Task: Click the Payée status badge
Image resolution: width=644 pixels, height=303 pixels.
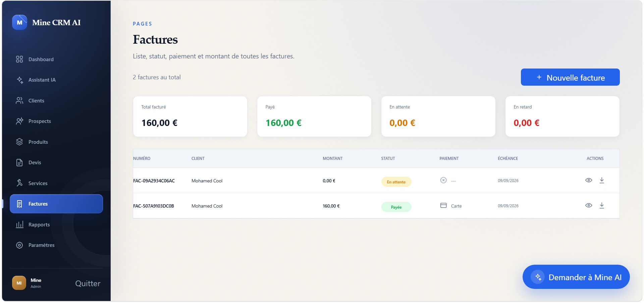Action: click(396, 207)
